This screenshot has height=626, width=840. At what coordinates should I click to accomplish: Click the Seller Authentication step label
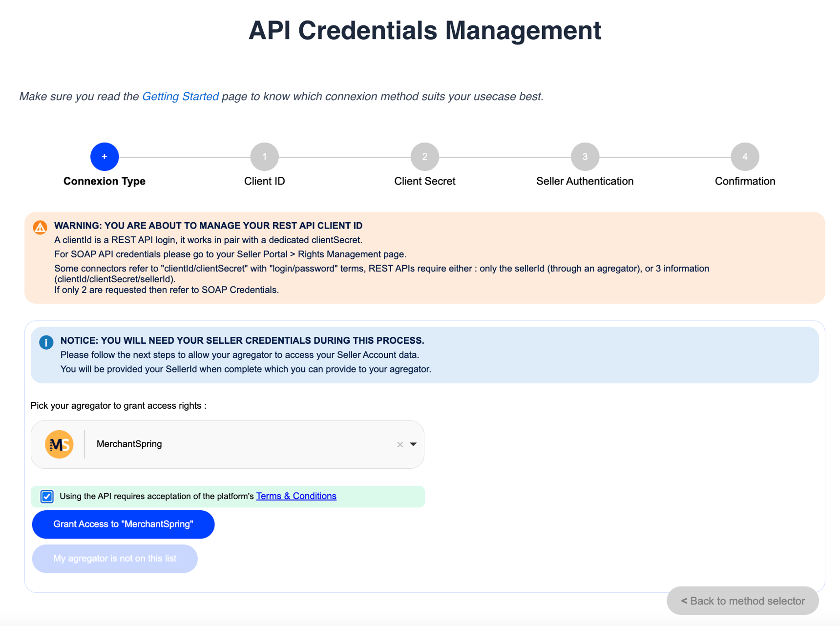click(x=585, y=181)
